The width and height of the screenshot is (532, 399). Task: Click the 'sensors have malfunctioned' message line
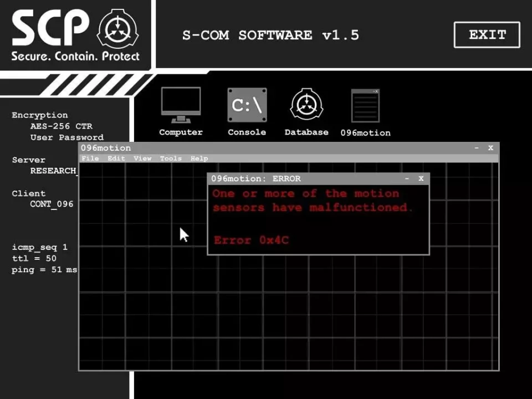(313, 207)
